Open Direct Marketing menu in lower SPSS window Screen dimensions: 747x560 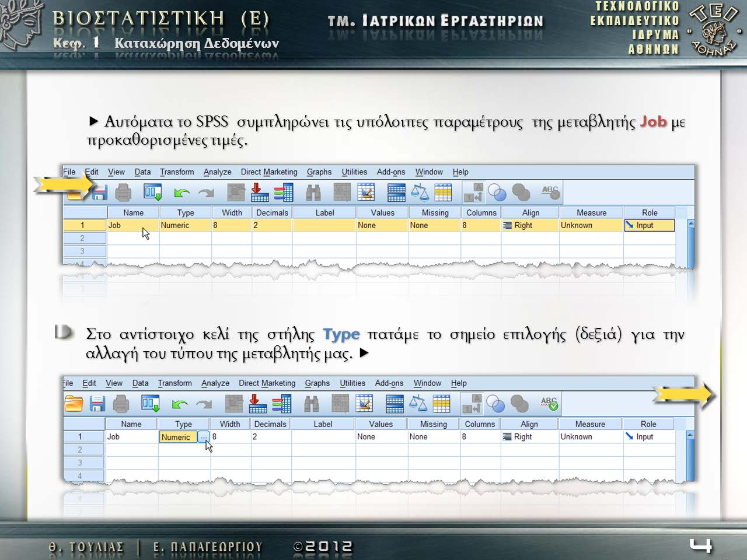(x=267, y=383)
